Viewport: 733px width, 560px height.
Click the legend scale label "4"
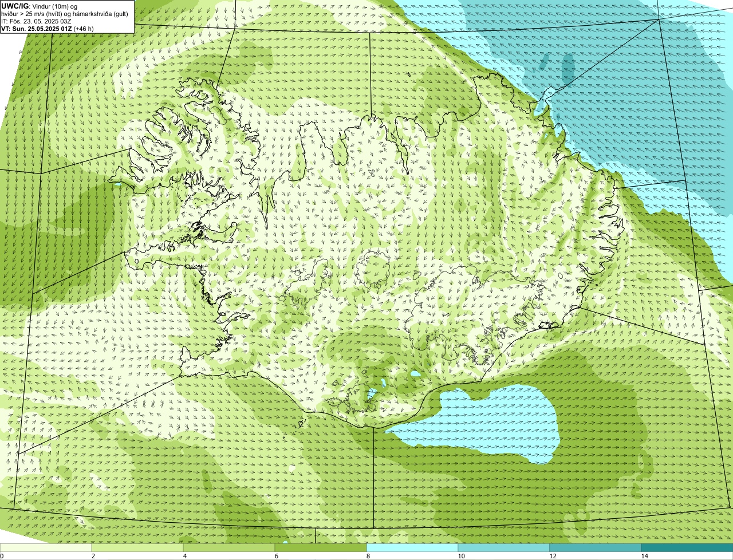coord(184,556)
